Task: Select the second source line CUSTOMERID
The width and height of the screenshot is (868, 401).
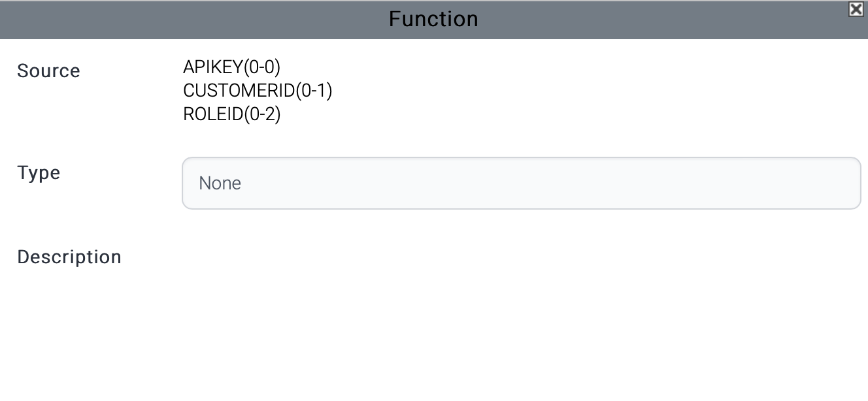Action: click(258, 91)
